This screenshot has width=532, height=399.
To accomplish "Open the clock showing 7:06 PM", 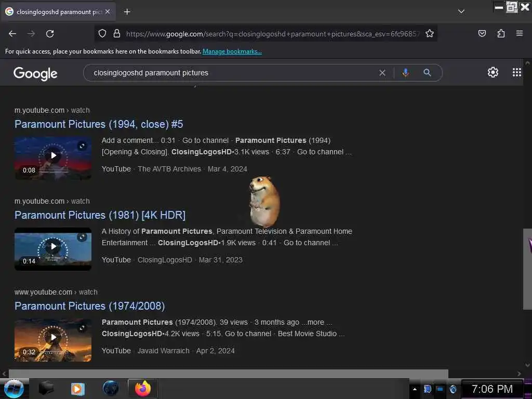I will [492, 389].
